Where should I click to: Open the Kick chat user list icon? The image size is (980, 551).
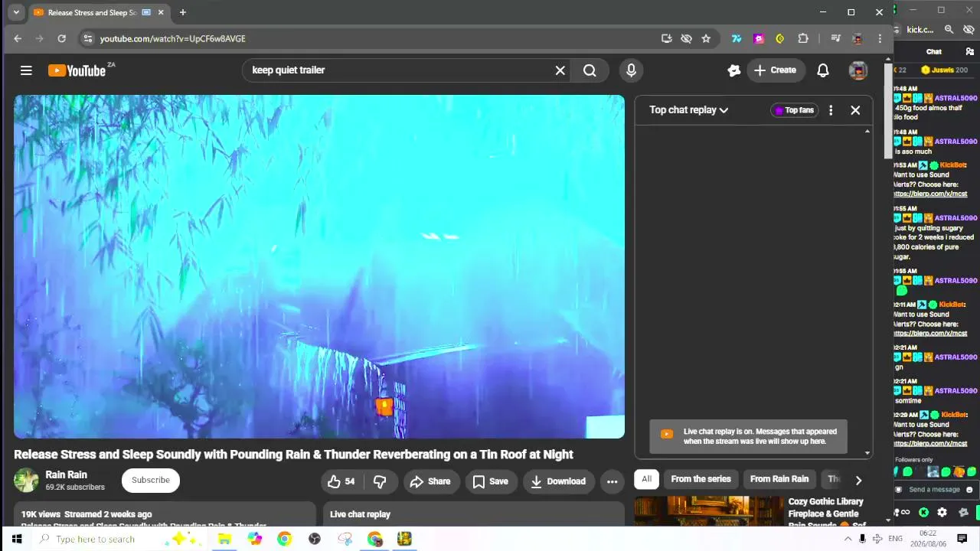(970, 51)
